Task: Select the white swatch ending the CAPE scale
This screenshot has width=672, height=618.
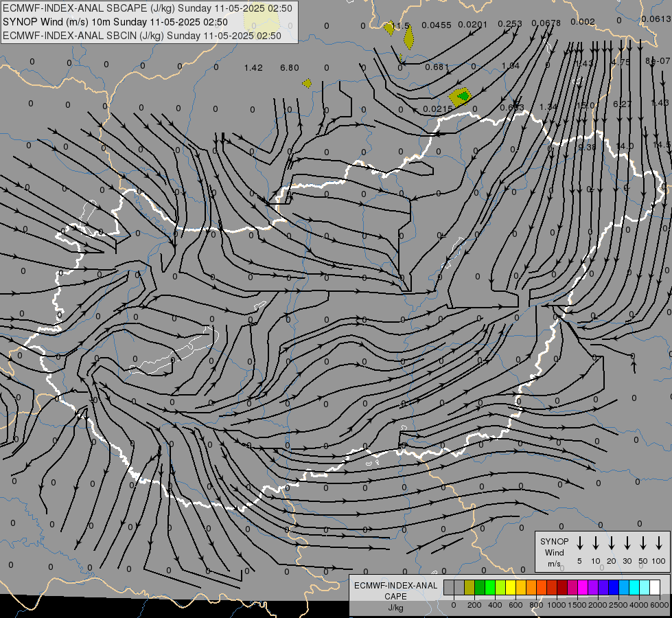Action: pyautogui.click(x=654, y=587)
